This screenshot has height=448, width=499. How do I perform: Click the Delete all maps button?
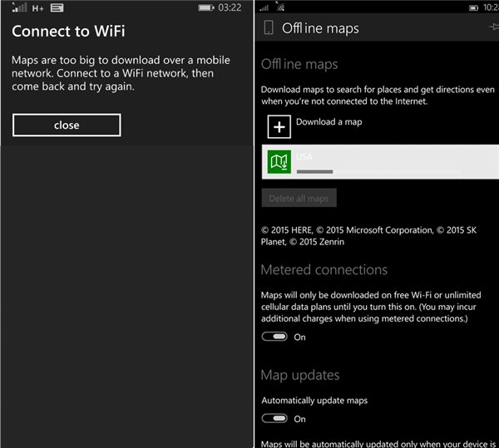(x=299, y=198)
